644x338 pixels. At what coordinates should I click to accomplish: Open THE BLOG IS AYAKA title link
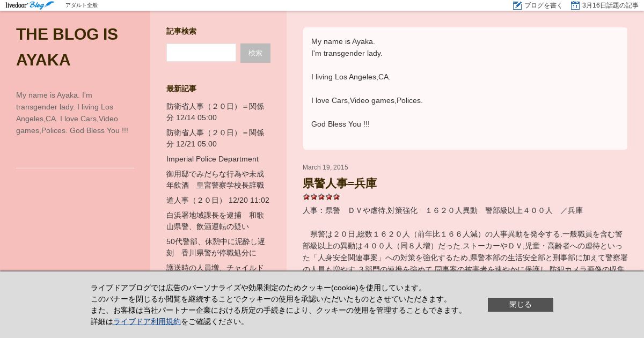67,47
